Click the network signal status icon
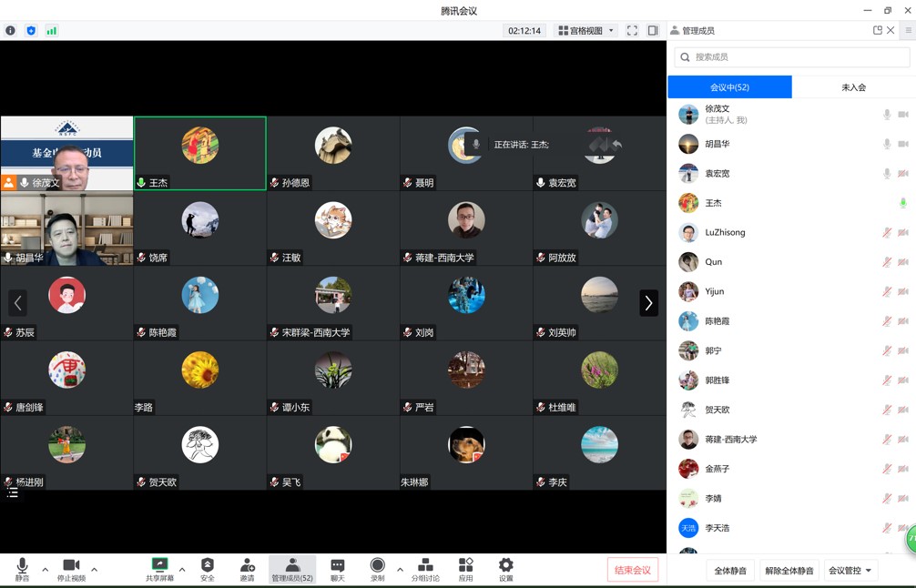 [52, 31]
